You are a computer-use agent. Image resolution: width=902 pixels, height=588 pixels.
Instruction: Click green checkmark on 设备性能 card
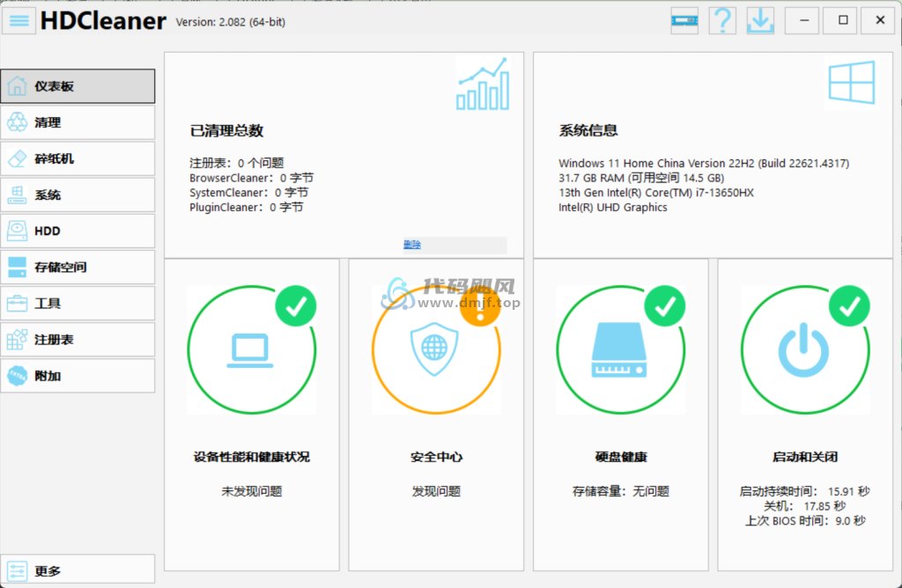pyautogui.click(x=296, y=306)
